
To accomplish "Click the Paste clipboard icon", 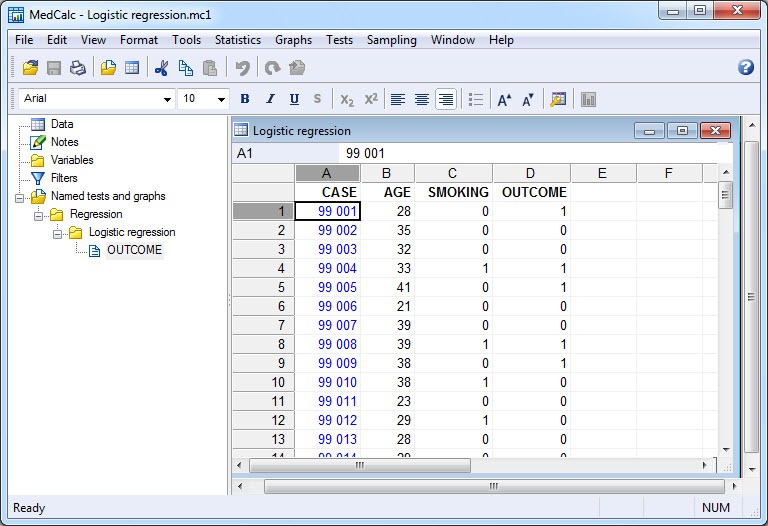I will click(x=210, y=68).
